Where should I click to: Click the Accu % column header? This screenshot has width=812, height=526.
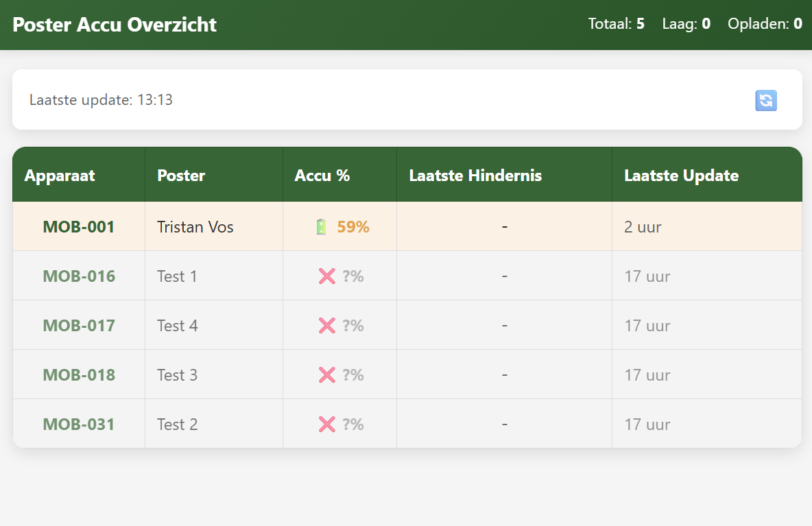point(322,176)
